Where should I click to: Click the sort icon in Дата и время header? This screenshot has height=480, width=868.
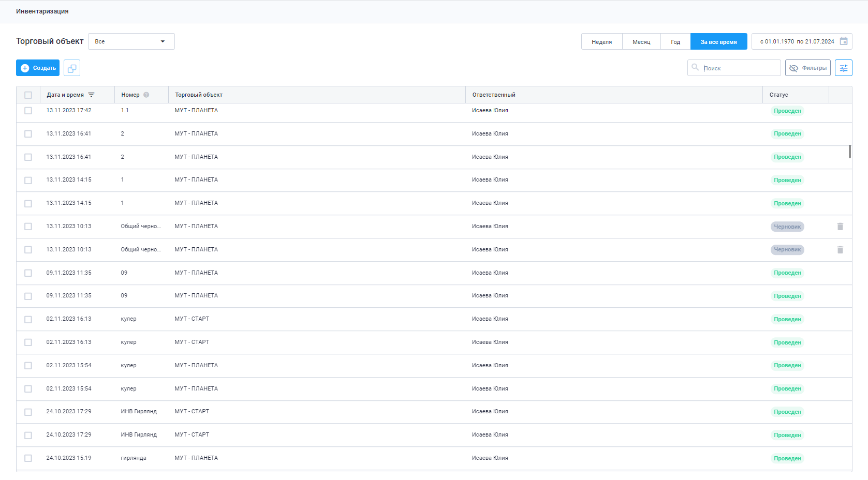click(92, 95)
